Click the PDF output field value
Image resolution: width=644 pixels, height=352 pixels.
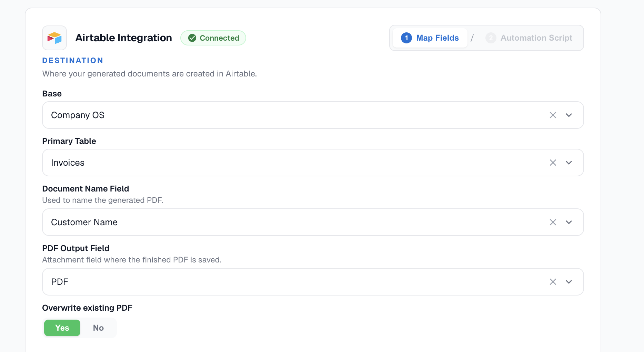pyautogui.click(x=313, y=282)
